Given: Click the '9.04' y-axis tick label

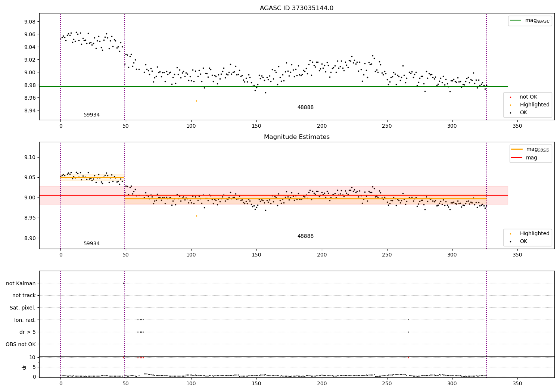Looking at the screenshot, I should click(x=29, y=47).
